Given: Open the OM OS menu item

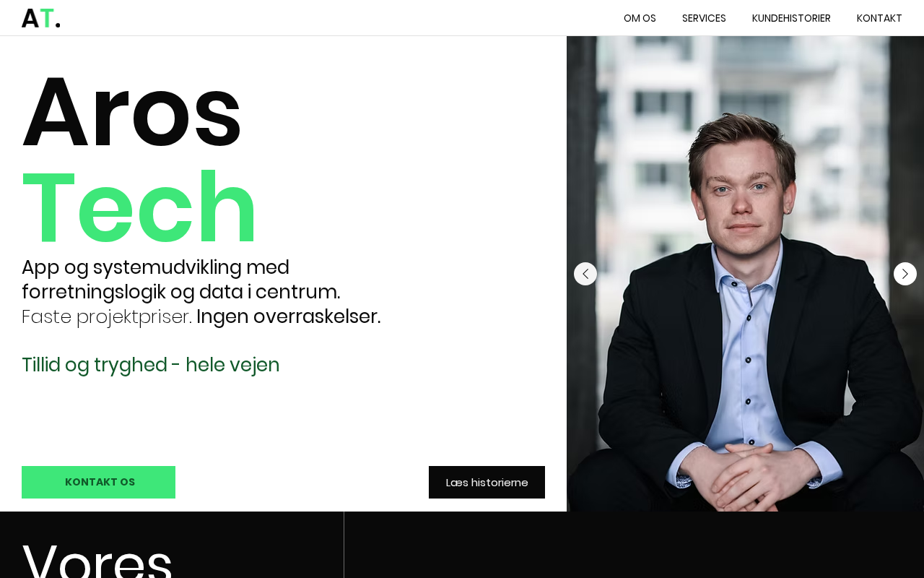Looking at the screenshot, I should [640, 18].
